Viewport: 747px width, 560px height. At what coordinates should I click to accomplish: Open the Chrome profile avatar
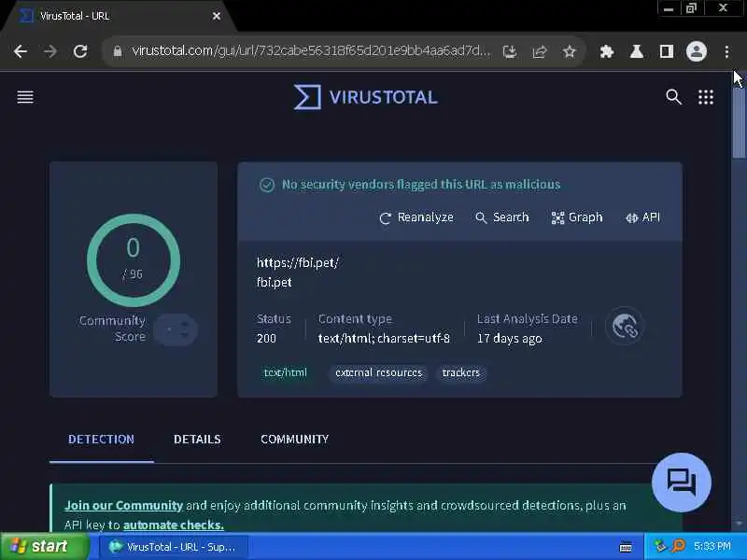coord(696,51)
